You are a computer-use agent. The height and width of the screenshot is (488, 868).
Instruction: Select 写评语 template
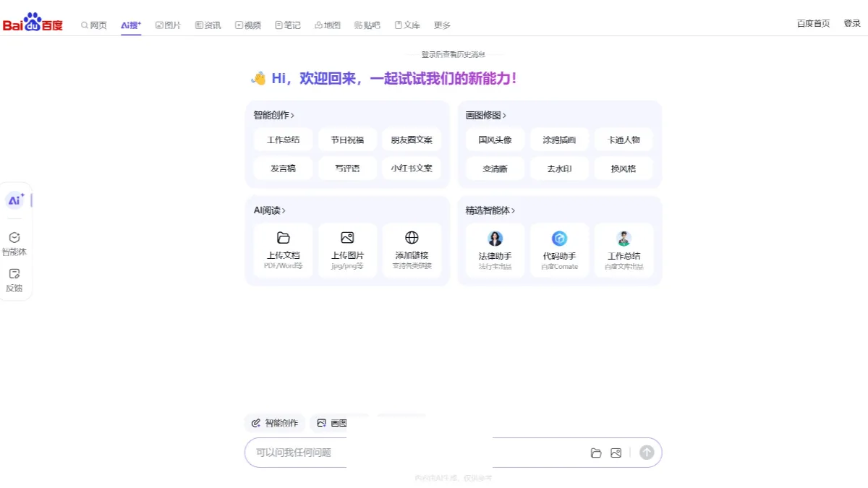pos(347,168)
